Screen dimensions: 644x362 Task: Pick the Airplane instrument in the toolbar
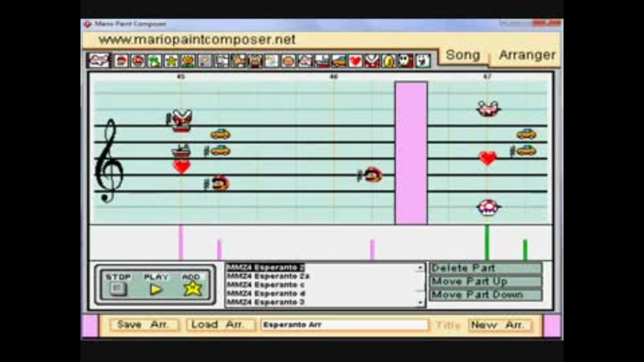pyautogui.click(x=305, y=61)
